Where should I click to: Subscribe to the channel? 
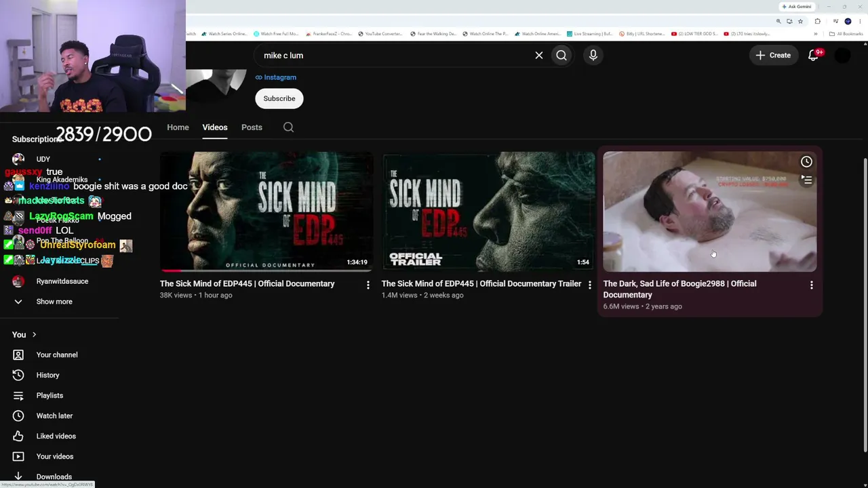coord(279,98)
